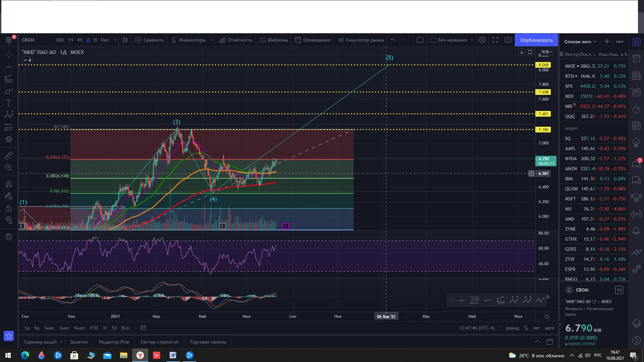
Task: Open the forecast and position tools
Action: (x=9, y=127)
